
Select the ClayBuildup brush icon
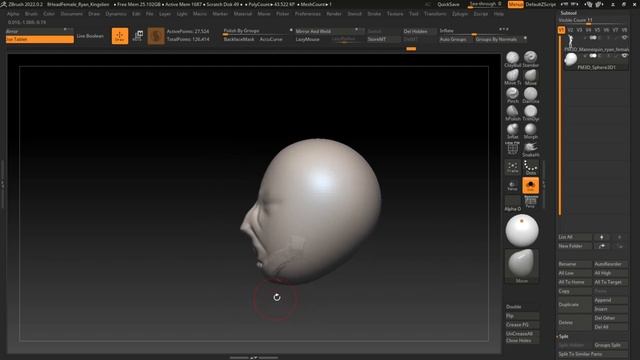[513, 58]
